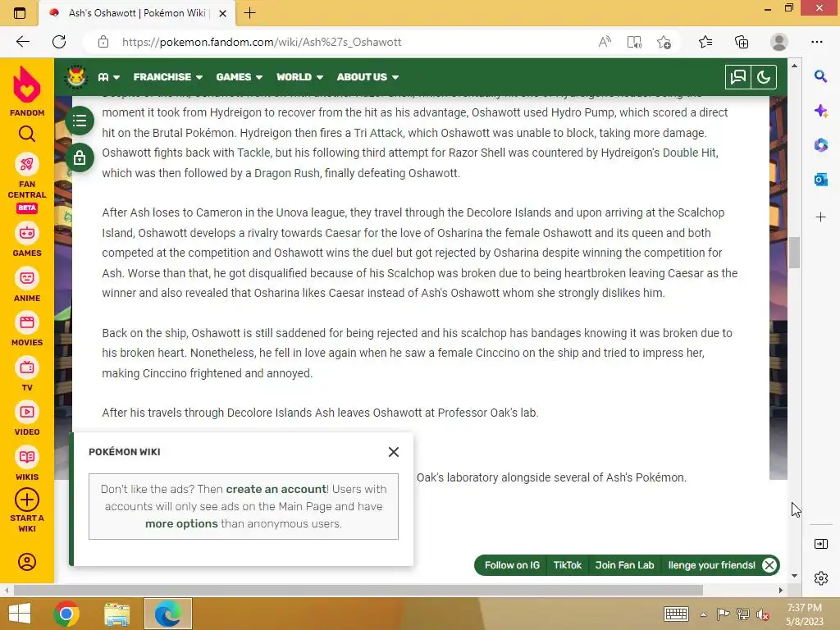Click the Pokémon Wiki Pikachu logo
This screenshot has width=840, height=630.
[x=75, y=77]
